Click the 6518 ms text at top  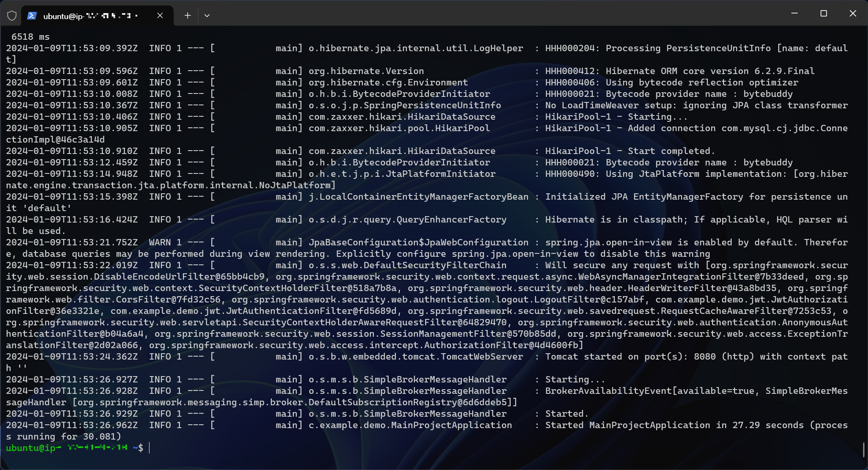(x=30, y=37)
